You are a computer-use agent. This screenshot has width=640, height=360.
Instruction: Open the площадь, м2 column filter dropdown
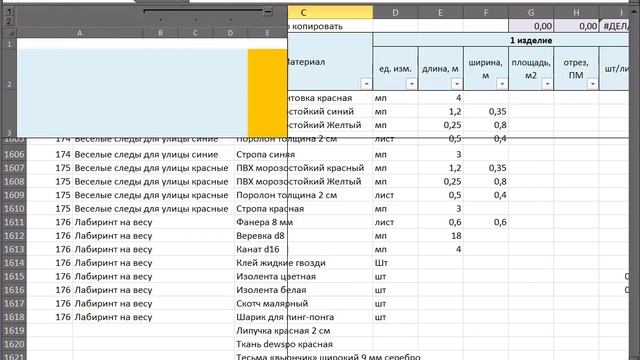click(547, 84)
